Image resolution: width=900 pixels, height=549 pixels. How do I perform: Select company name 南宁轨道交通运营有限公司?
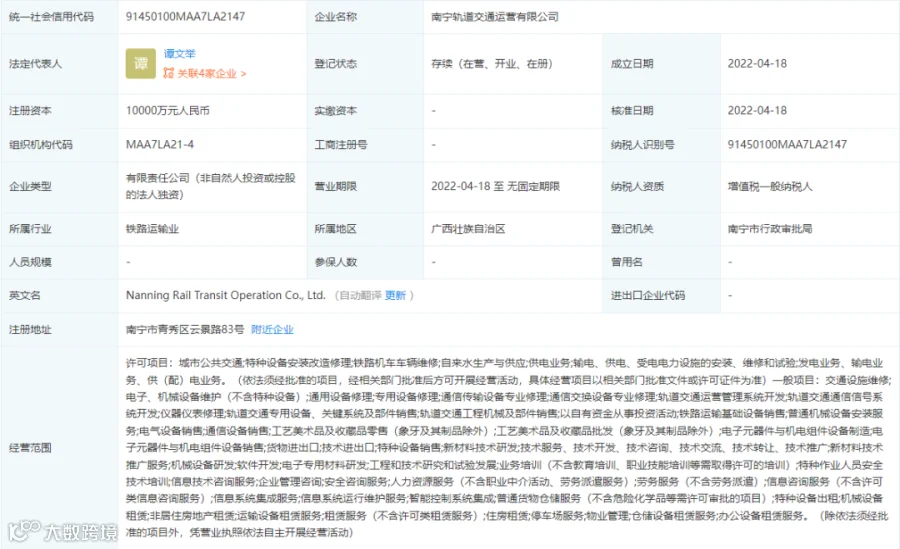(x=495, y=17)
